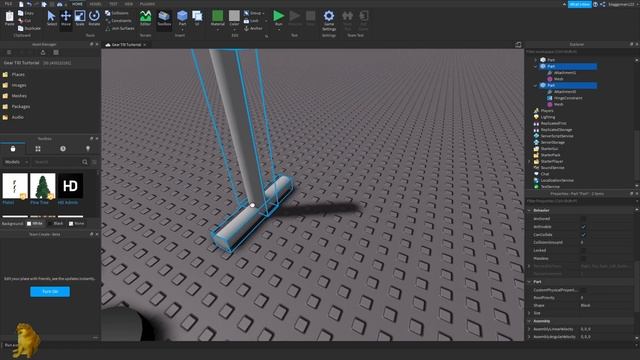
Task: Toggle CustomPhysicalProperties checkbox
Action: (583, 290)
